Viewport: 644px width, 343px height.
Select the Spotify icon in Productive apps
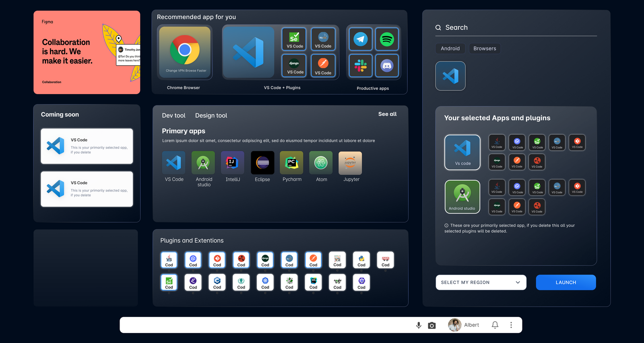point(387,39)
